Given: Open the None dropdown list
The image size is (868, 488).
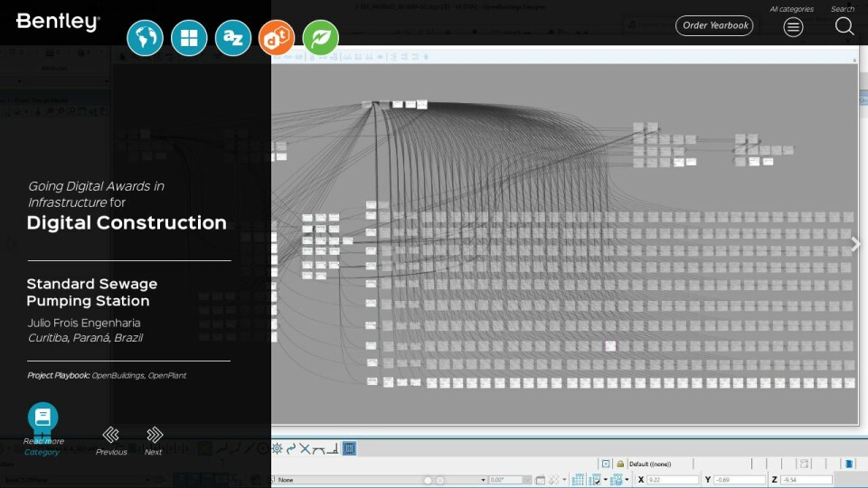Looking at the screenshot, I should pyautogui.click(x=381, y=480).
